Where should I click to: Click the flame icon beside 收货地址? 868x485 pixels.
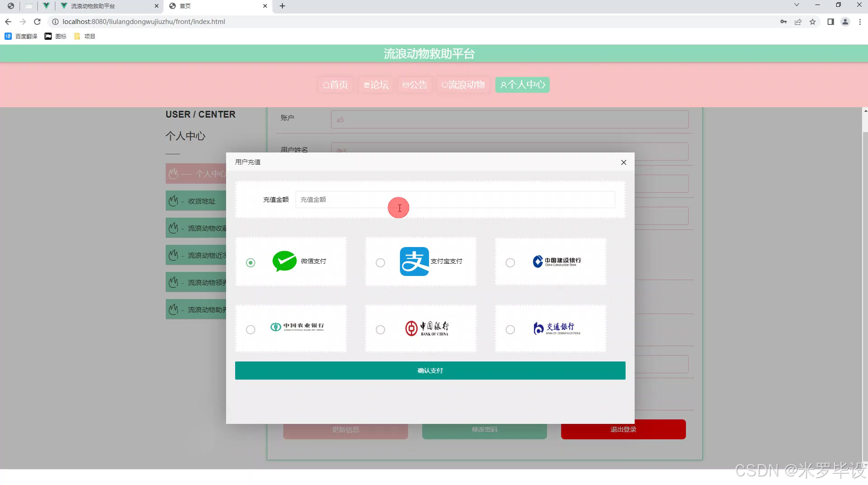[x=174, y=201]
